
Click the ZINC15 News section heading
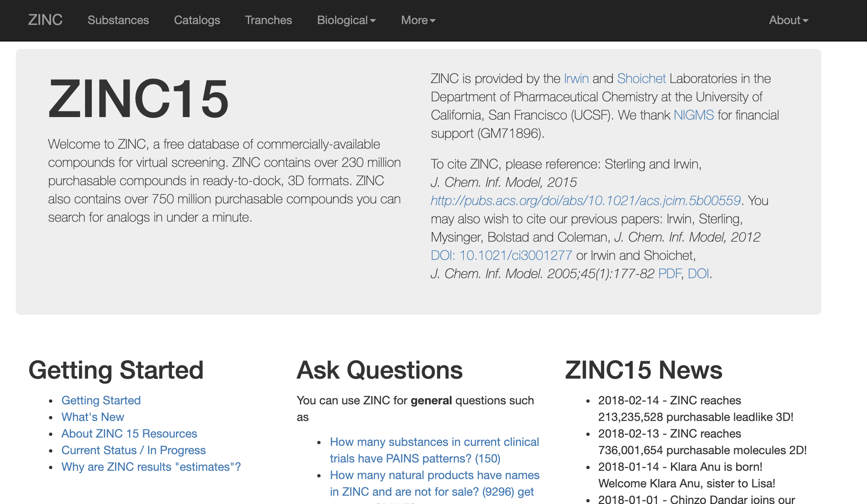[644, 370]
